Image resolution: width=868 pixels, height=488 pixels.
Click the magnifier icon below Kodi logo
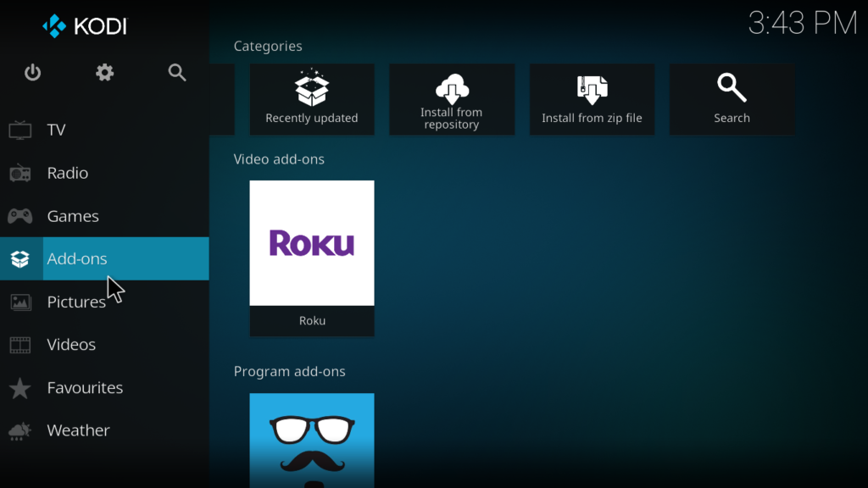[x=177, y=73]
